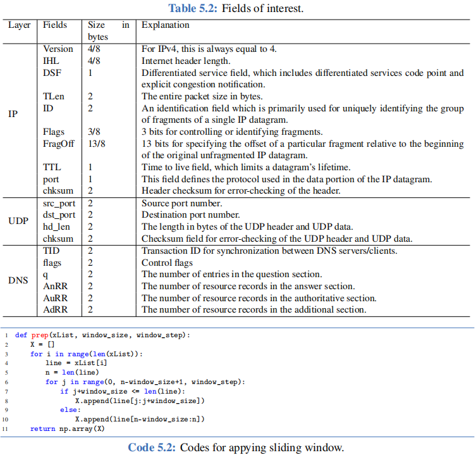Image resolution: width=476 pixels, height=455 pixels.
Task: Select the 'IP' layer cell
Action: click(x=13, y=116)
